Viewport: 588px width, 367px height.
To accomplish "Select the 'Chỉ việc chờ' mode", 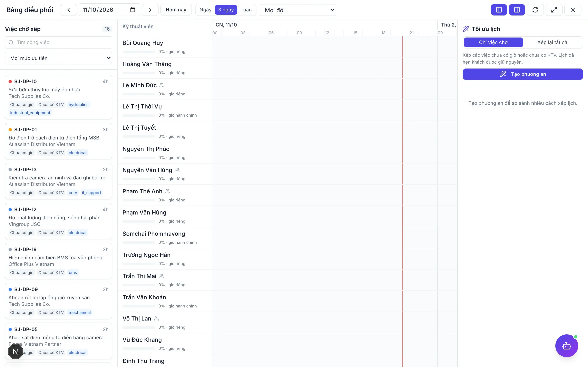I will tap(493, 42).
